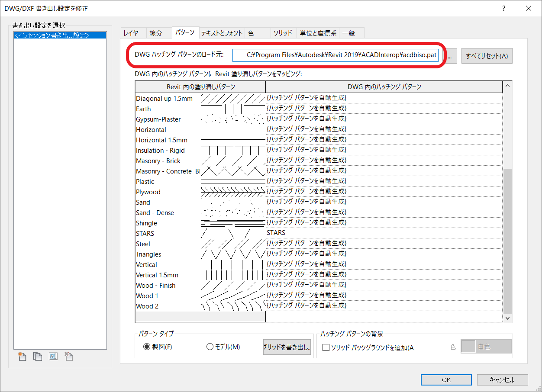This screenshot has width=542, height=392.
Task: Open the テキストとフォント tab
Action: click(222, 32)
